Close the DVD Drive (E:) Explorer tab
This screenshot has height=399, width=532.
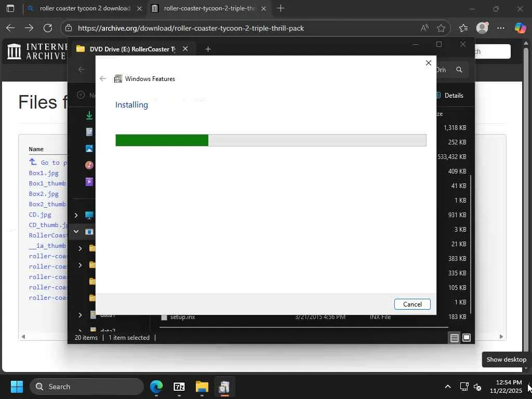point(185,49)
